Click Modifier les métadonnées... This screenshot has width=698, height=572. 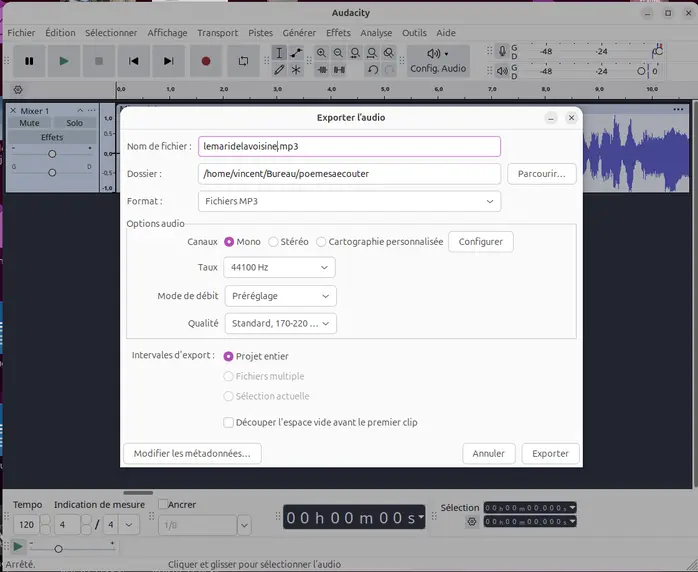tap(192, 454)
